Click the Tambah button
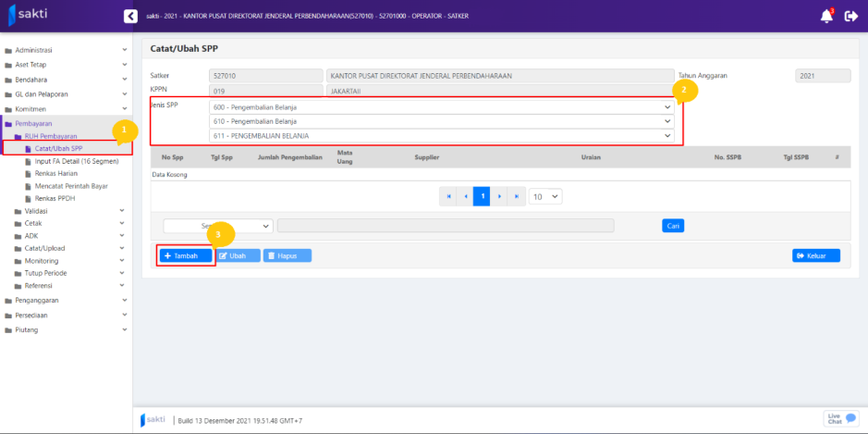Image resolution: width=868 pixels, height=434 pixels. [x=185, y=255]
